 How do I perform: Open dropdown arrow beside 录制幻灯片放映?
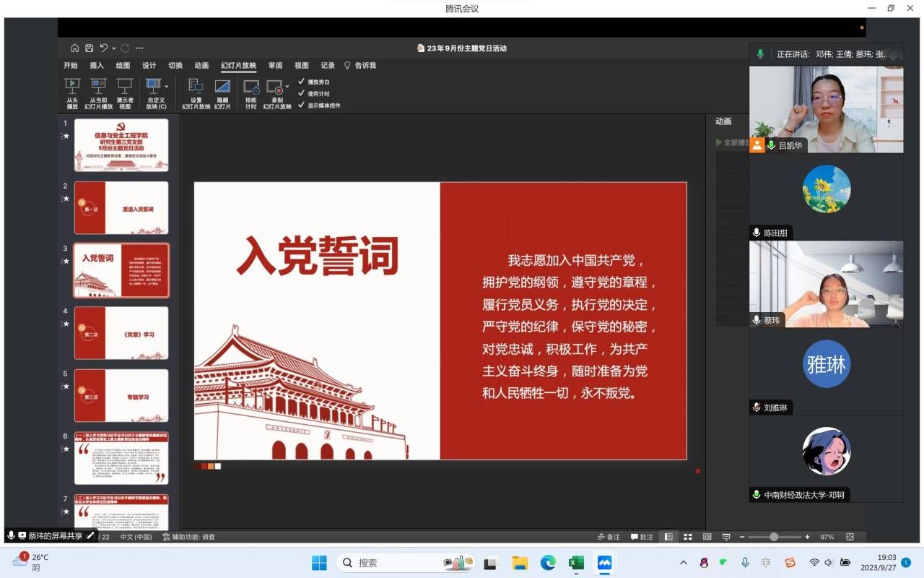coord(287,87)
